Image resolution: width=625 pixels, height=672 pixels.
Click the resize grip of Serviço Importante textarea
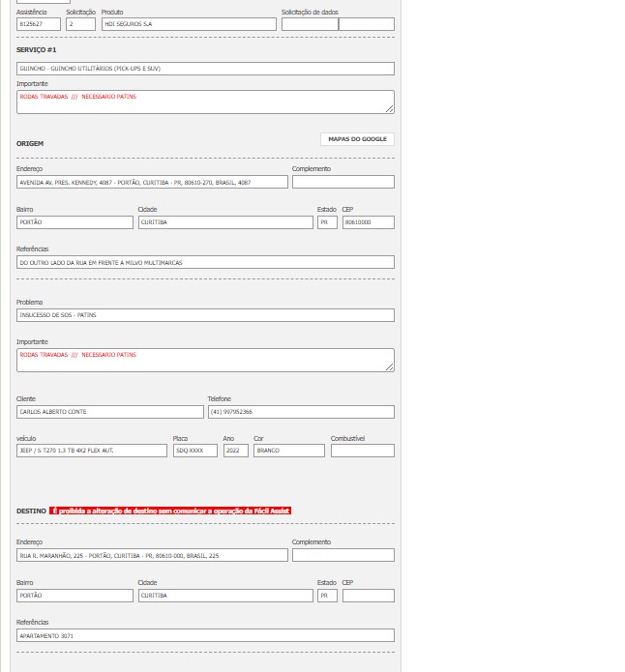tap(390, 109)
